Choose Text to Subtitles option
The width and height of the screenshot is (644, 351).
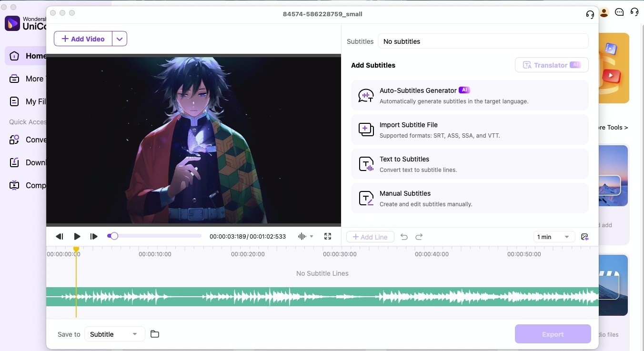(470, 164)
